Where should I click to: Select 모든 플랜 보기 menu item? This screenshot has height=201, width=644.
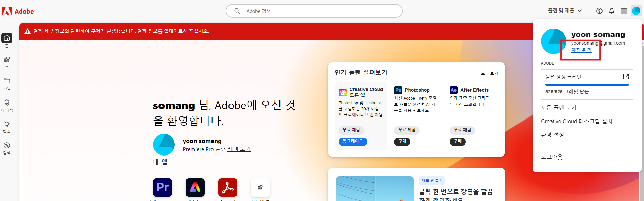(559, 108)
